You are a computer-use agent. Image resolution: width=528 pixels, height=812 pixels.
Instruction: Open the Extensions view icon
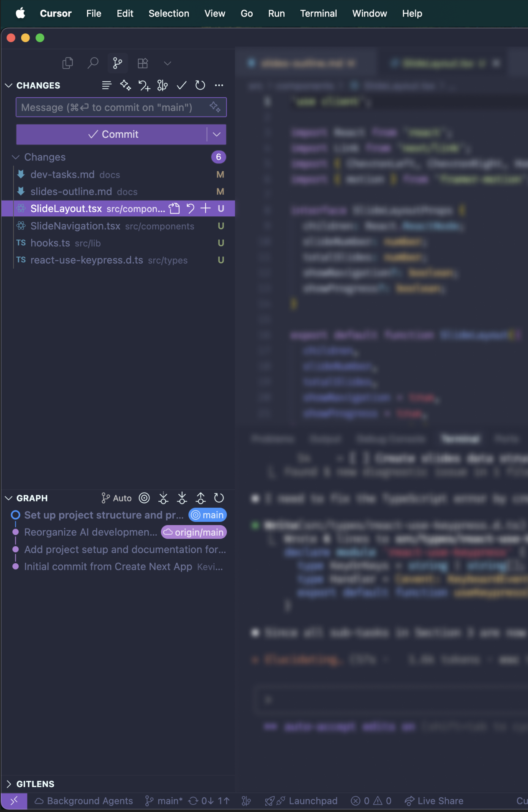pyautogui.click(x=143, y=63)
